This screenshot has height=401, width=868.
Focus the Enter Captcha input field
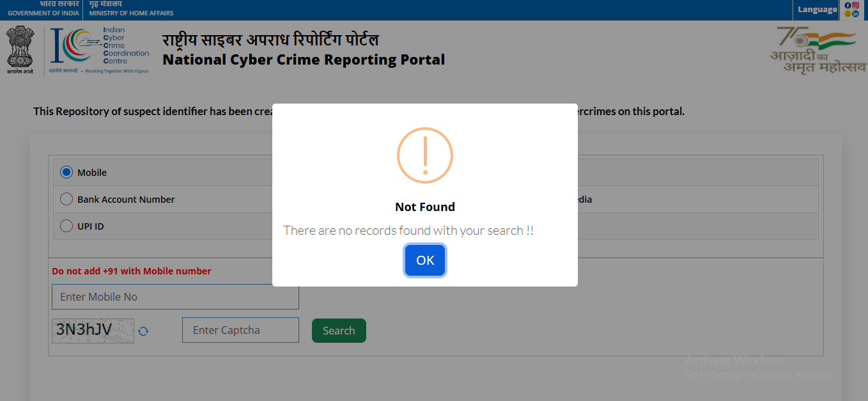[x=240, y=330]
